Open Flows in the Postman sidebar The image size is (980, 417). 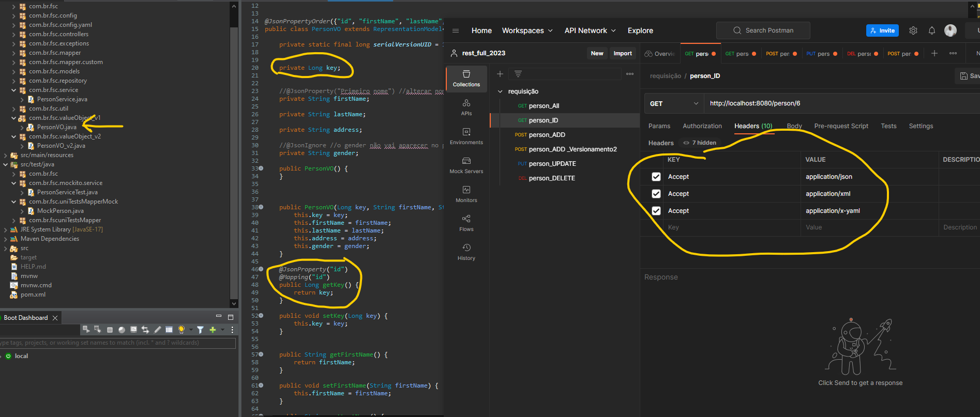(x=466, y=223)
